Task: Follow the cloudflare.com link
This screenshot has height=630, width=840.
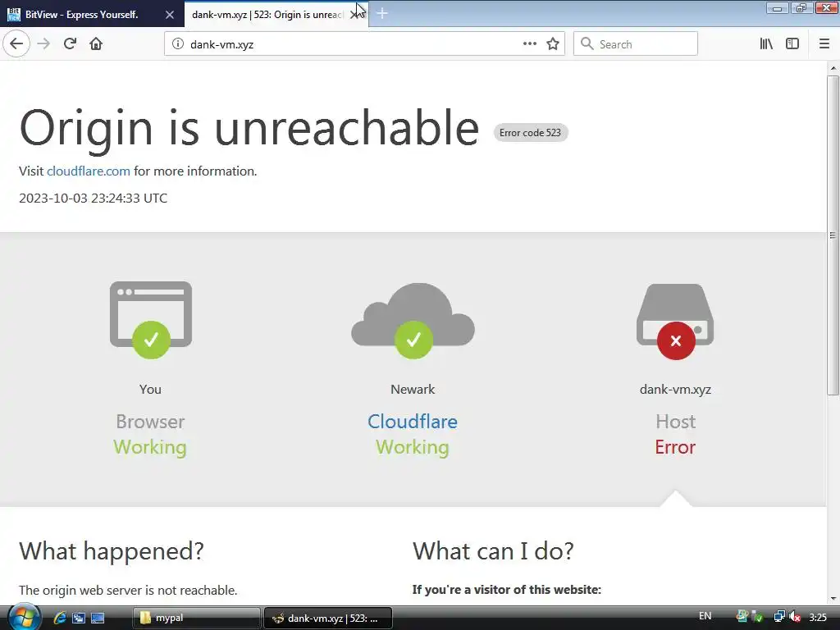Action: [x=89, y=171]
